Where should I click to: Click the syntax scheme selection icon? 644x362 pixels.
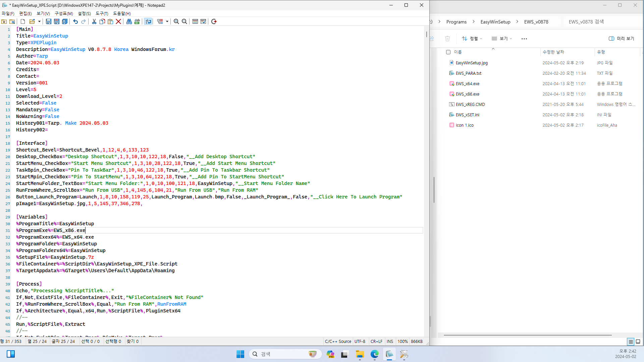pyautogui.click(x=160, y=21)
